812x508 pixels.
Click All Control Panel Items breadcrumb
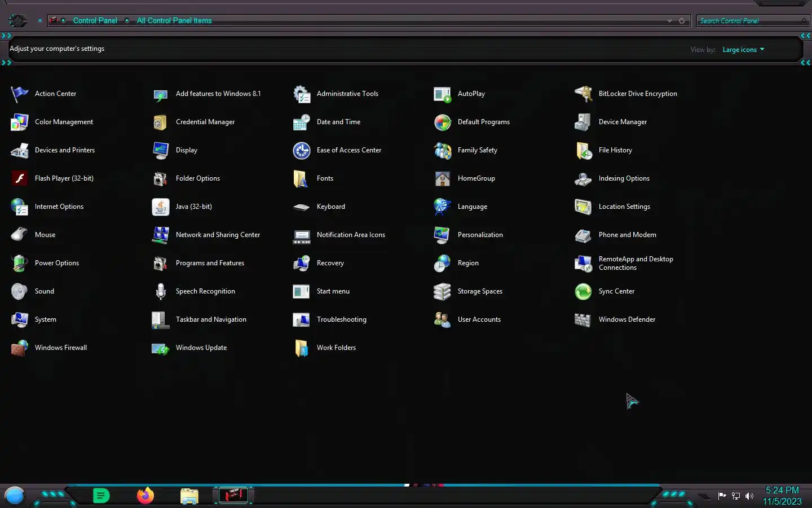[174, 20]
